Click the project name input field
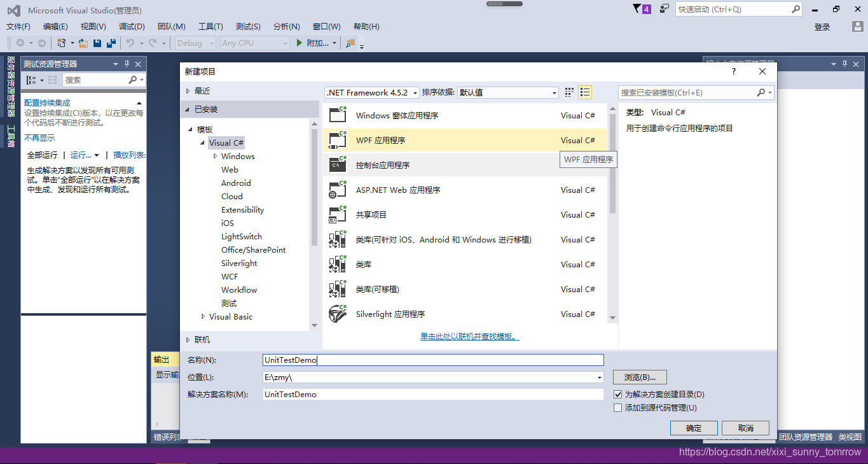This screenshot has width=868, height=464. 433,360
